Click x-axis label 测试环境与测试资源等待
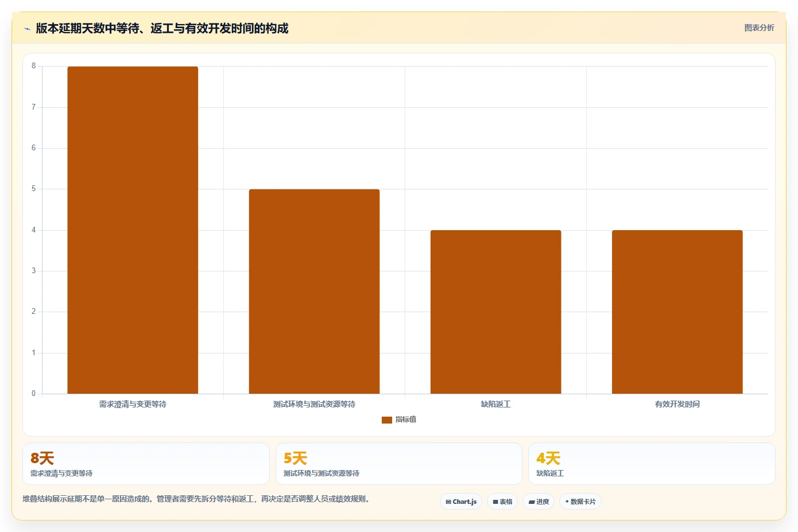This screenshot has width=798, height=532. pos(314,404)
